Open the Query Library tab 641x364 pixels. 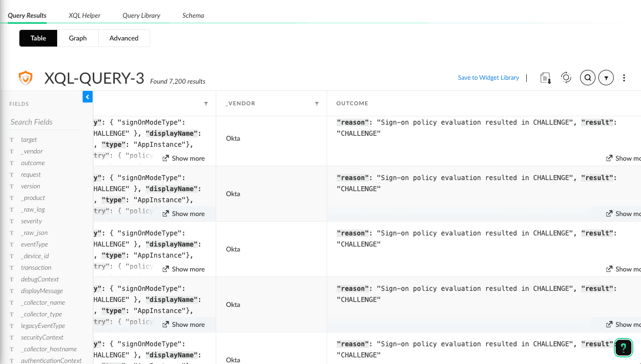(x=141, y=16)
